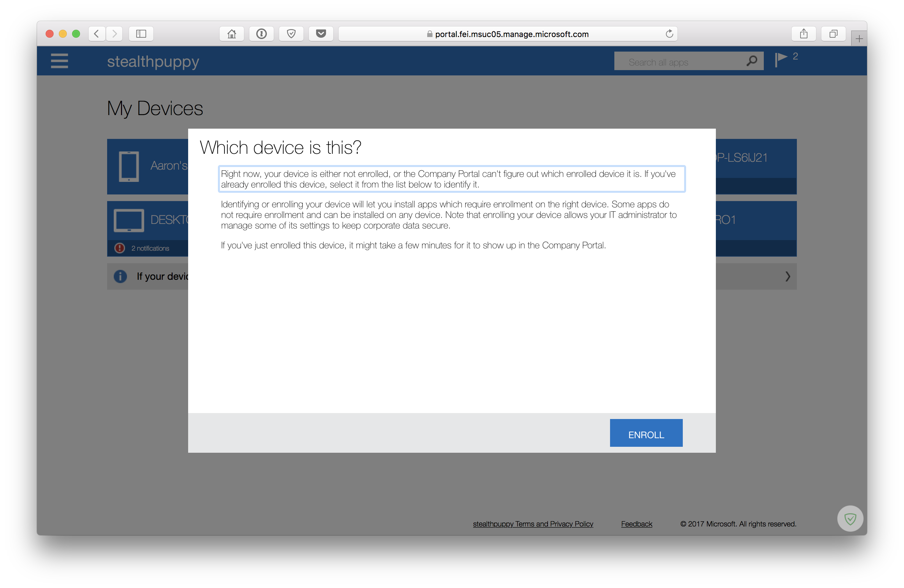Image resolution: width=904 pixels, height=588 pixels.
Task: Click the reload page button in browser
Action: pyautogui.click(x=667, y=34)
